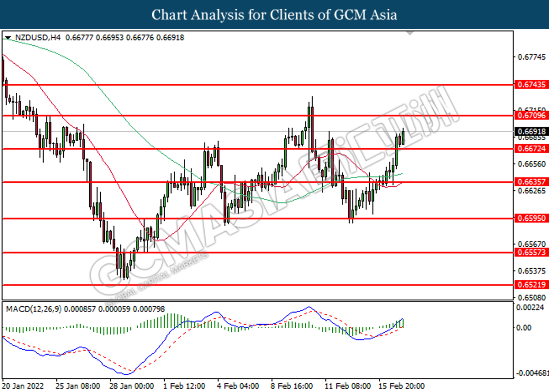
Task: Click the 0.67745 axis price value
Action: (x=531, y=57)
